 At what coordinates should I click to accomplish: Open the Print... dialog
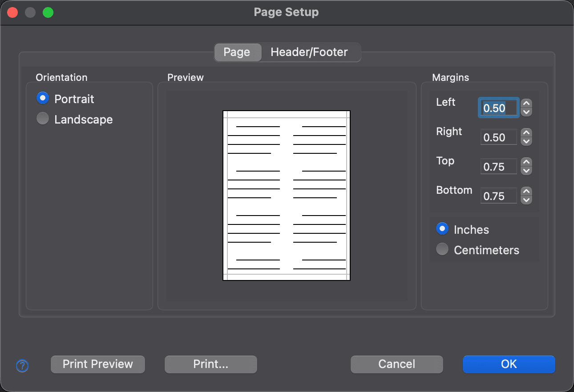point(211,364)
